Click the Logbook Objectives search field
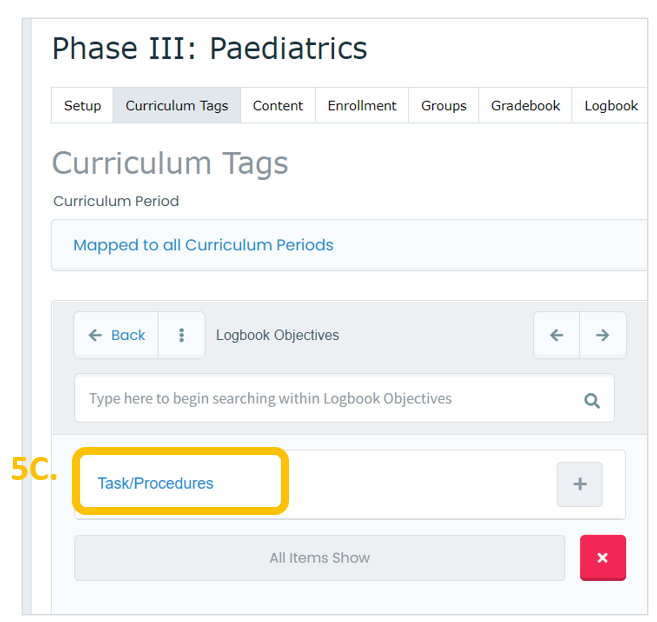This screenshot has height=622, width=657. point(344,398)
